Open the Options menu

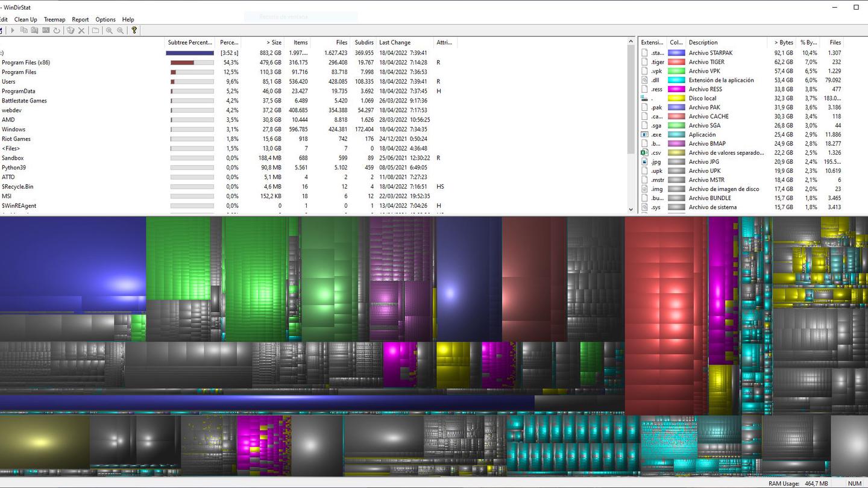pyautogui.click(x=105, y=19)
